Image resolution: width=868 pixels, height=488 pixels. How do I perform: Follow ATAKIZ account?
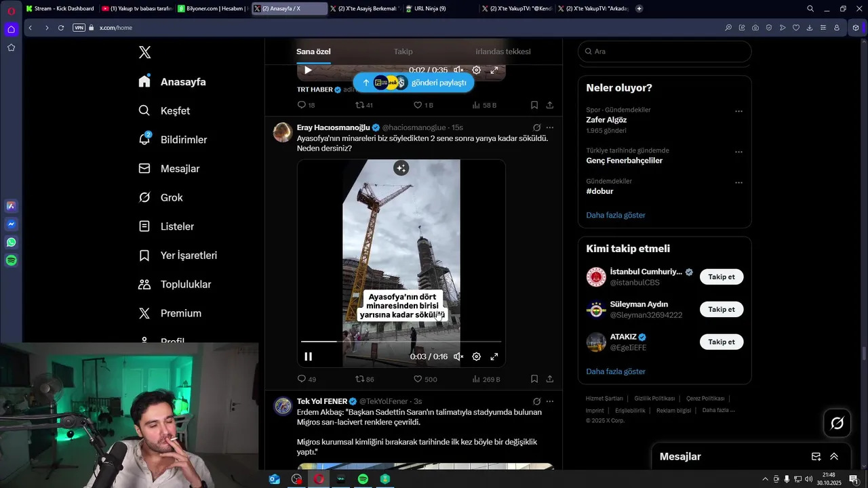pyautogui.click(x=722, y=342)
